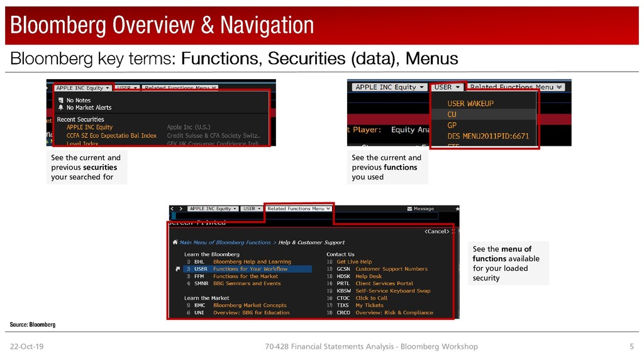Select APPLE INC Equity under Recent Securities
644x362 pixels.
[x=89, y=127]
